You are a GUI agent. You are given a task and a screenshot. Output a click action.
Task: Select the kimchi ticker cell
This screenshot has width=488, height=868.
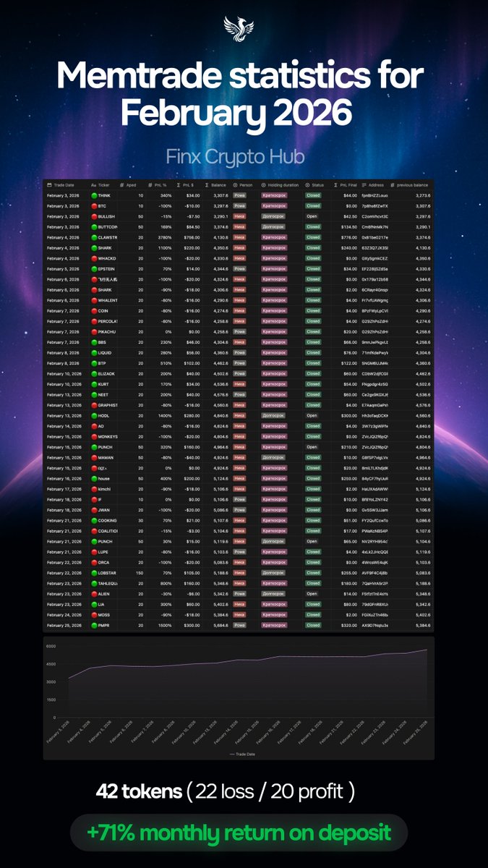tap(103, 490)
